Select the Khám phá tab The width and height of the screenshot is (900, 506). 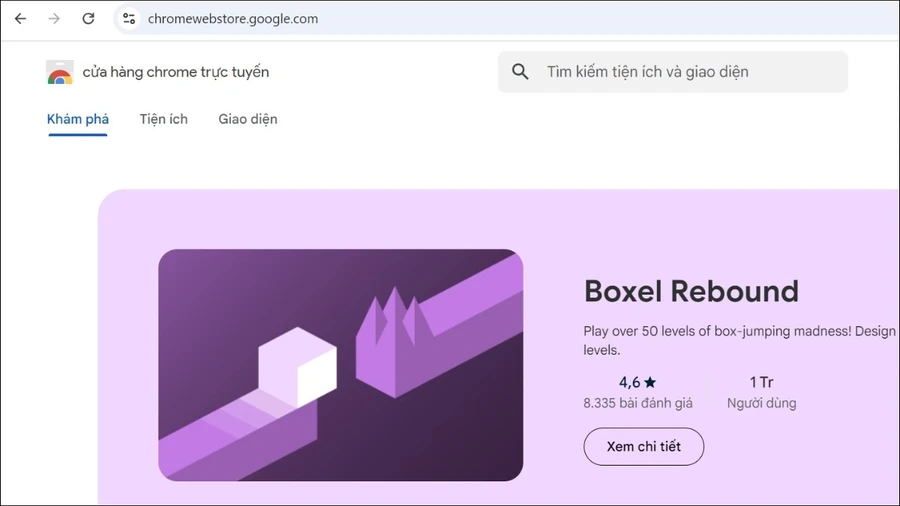pyautogui.click(x=78, y=119)
